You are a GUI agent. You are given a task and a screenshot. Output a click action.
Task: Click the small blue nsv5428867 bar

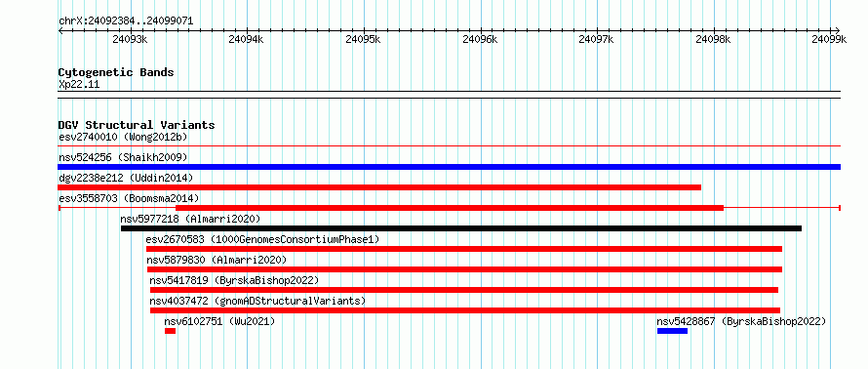tap(672, 331)
